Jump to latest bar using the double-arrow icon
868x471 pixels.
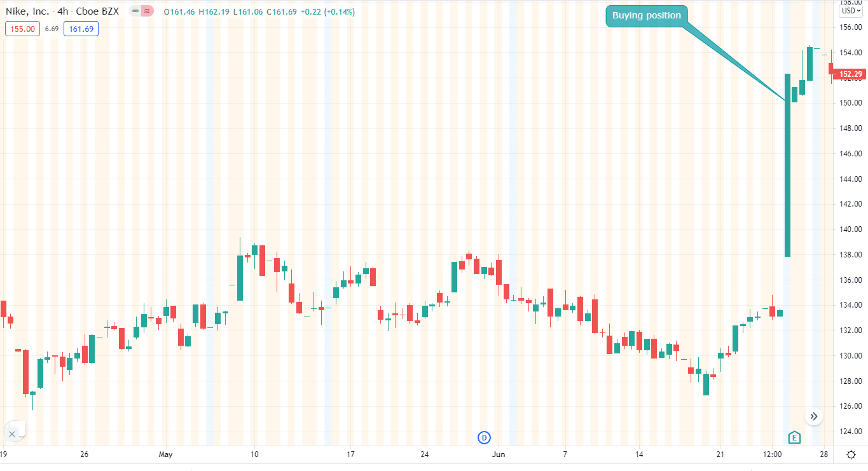(813, 416)
